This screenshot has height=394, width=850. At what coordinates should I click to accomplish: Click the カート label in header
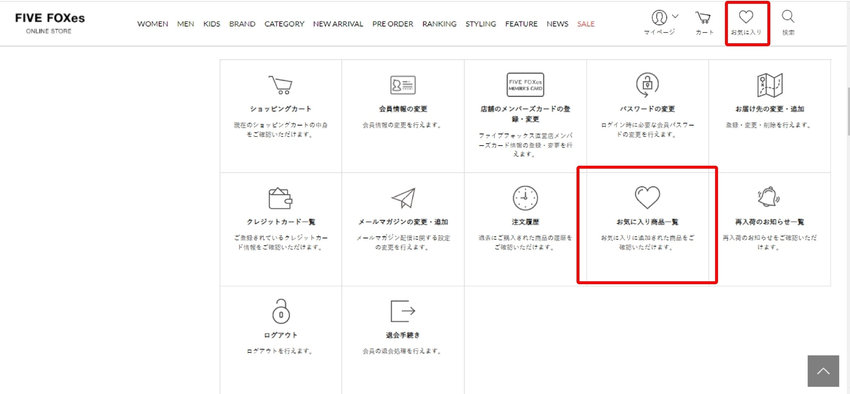click(x=704, y=33)
